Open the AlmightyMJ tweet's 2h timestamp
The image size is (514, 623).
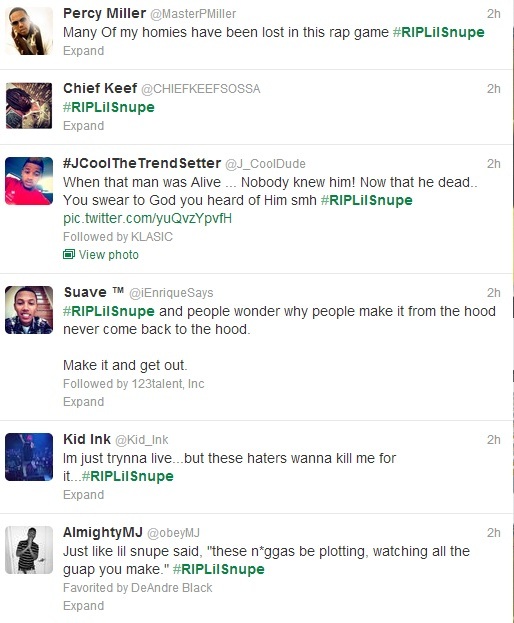pos(494,533)
